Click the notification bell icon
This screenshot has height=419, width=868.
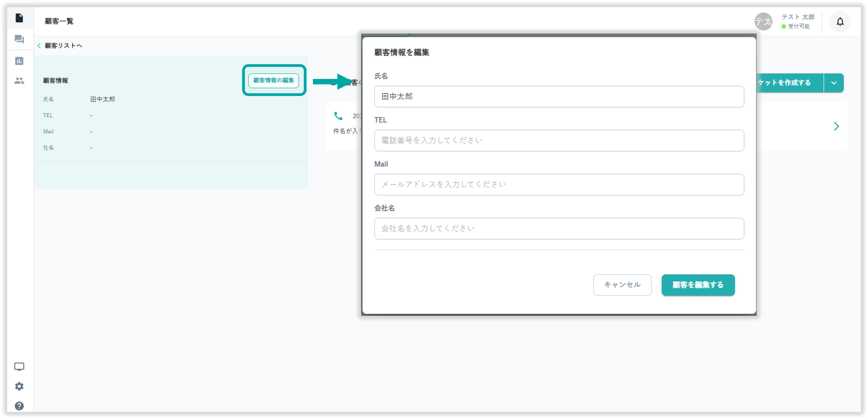[840, 22]
